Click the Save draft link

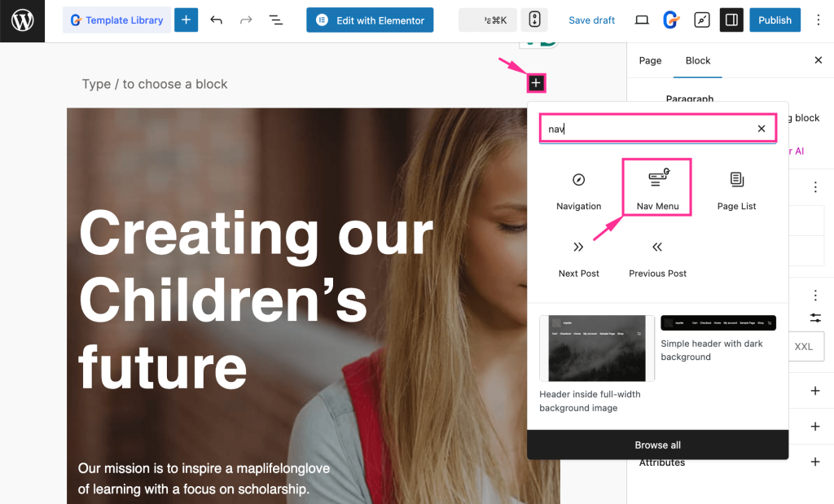591,20
